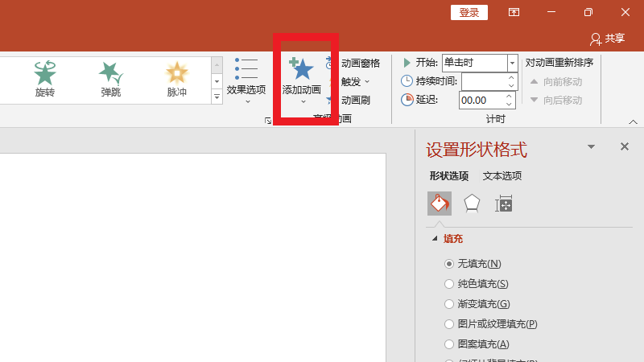The height and width of the screenshot is (362, 644).
Task: Select 图片或纹理填充(P) radio option
Action: pyautogui.click(x=449, y=324)
